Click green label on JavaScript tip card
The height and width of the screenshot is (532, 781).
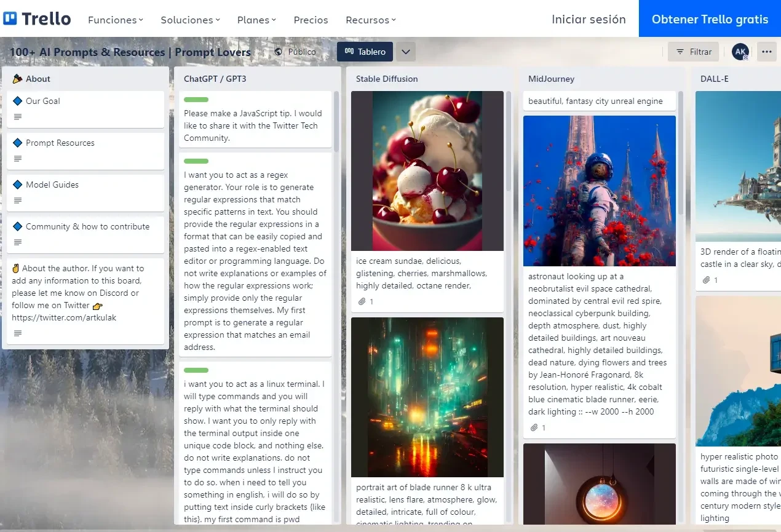196,100
